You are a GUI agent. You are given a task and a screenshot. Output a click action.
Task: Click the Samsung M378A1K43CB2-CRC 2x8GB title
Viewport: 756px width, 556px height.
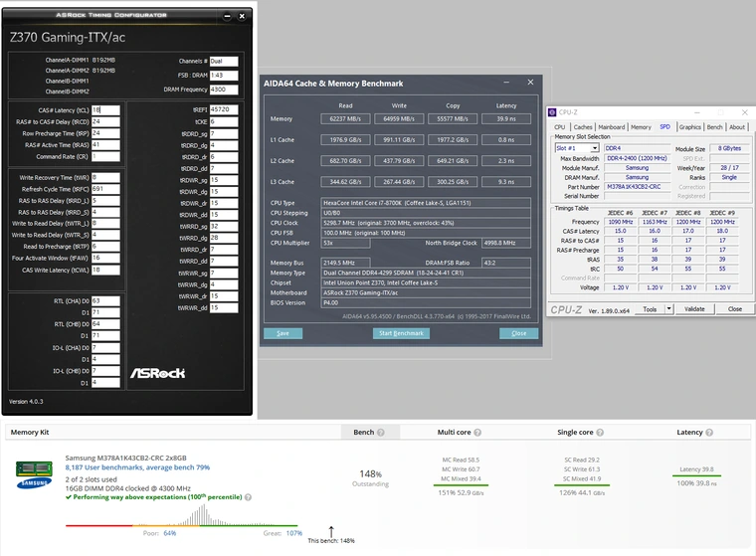[126, 459]
